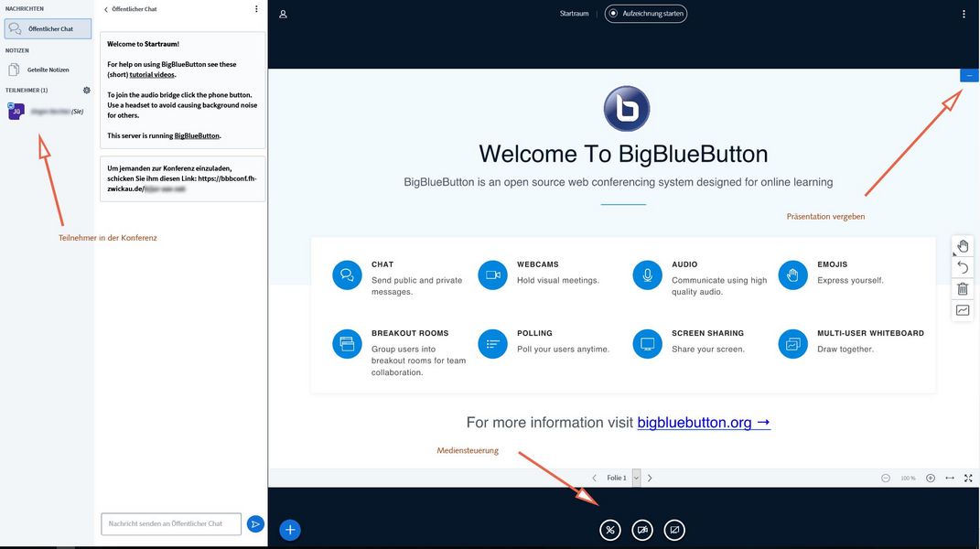Open the blue plus actions menu

[290, 530]
